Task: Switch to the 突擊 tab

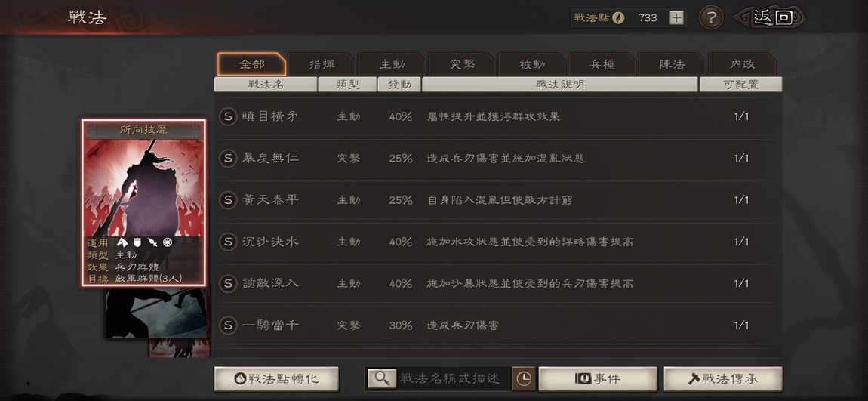Action: click(x=462, y=64)
